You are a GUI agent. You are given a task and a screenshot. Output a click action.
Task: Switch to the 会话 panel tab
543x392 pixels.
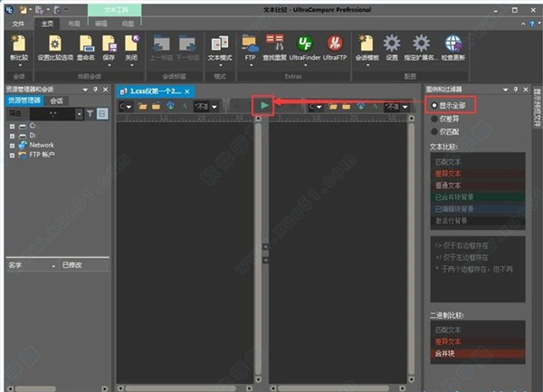pyautogui.click(x=56, y=100)
